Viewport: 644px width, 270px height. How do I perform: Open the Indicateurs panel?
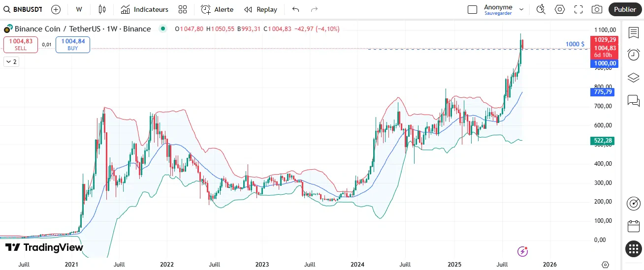[x=144, y=9]
